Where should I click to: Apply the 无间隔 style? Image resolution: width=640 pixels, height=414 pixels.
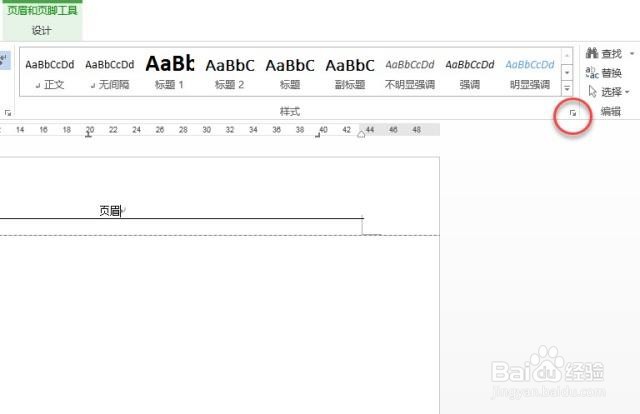pyautogui.click(x=110, y=73)
